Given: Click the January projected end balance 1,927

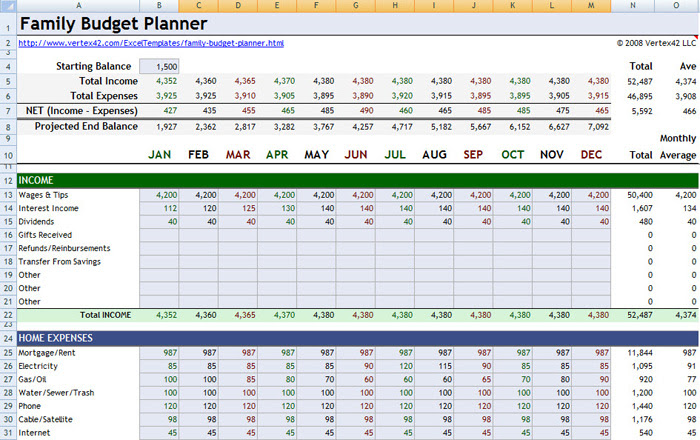Looking at the screenshot, I should pyautogui.click(x=167, y=127).
